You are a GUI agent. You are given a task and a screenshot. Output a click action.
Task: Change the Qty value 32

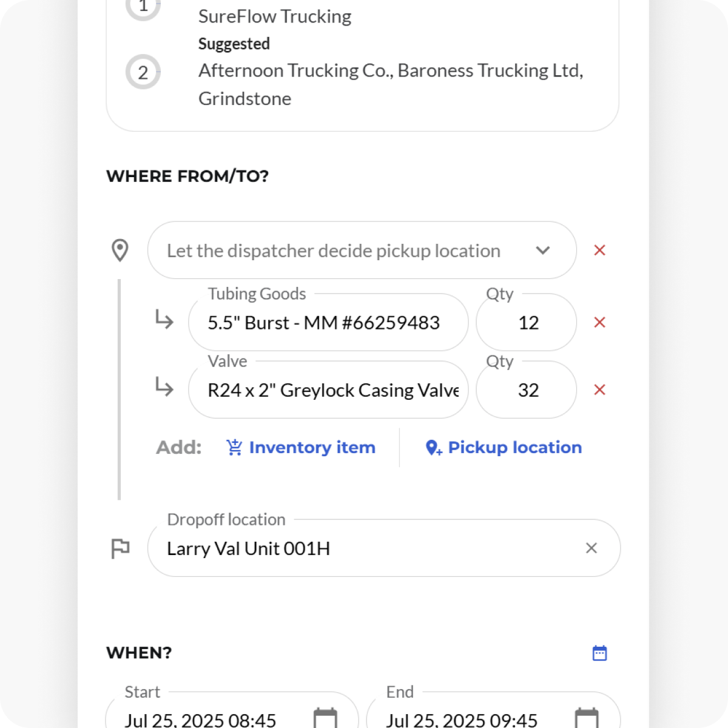(x=526, y=389)
